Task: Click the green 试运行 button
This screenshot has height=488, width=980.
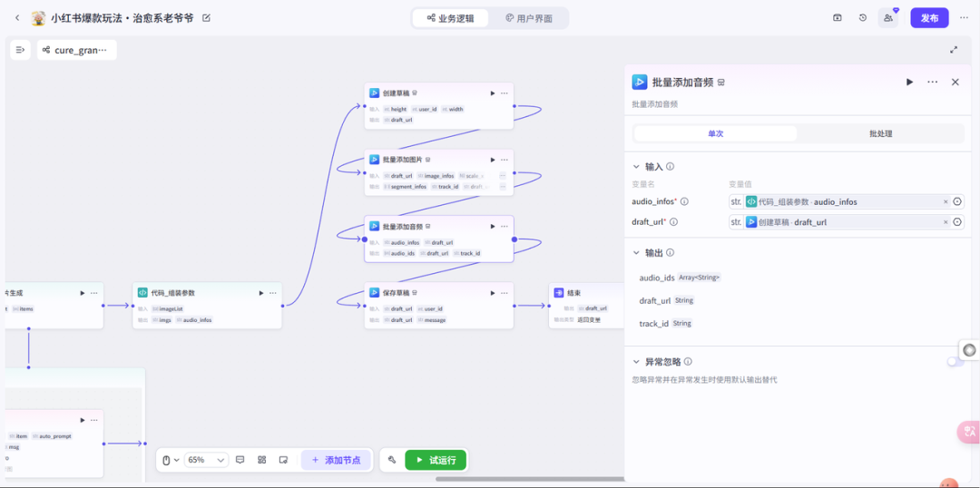Action: (436, 460)
